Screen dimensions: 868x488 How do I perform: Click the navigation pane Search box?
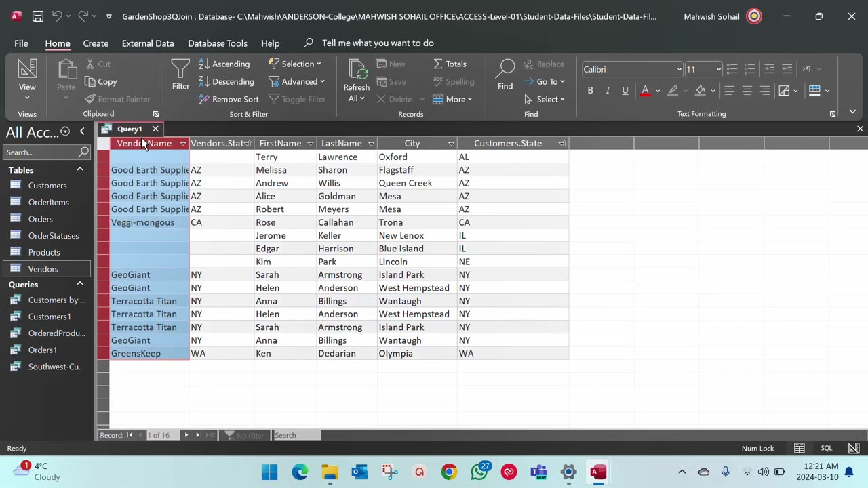(x=41, y=152)
